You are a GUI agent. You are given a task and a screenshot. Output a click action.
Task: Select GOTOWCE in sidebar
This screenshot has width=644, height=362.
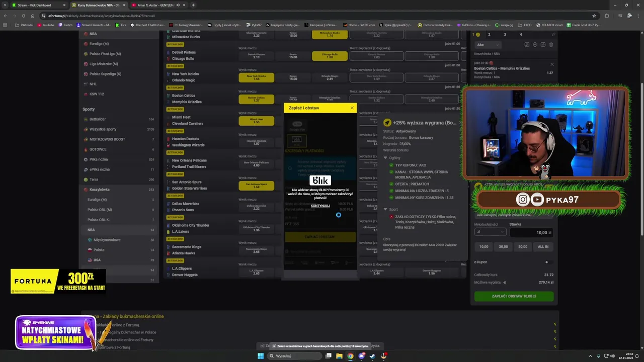(x=119, y=149)
